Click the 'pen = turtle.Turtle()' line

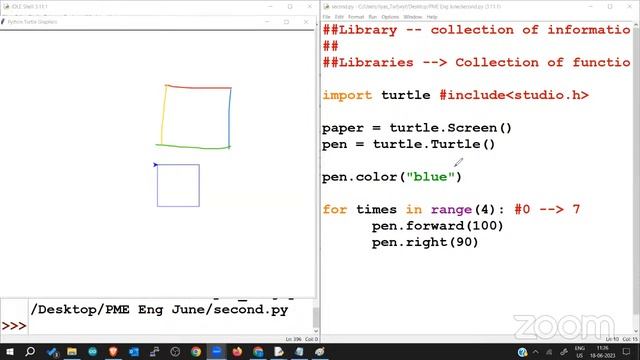[x=409, y=144]
